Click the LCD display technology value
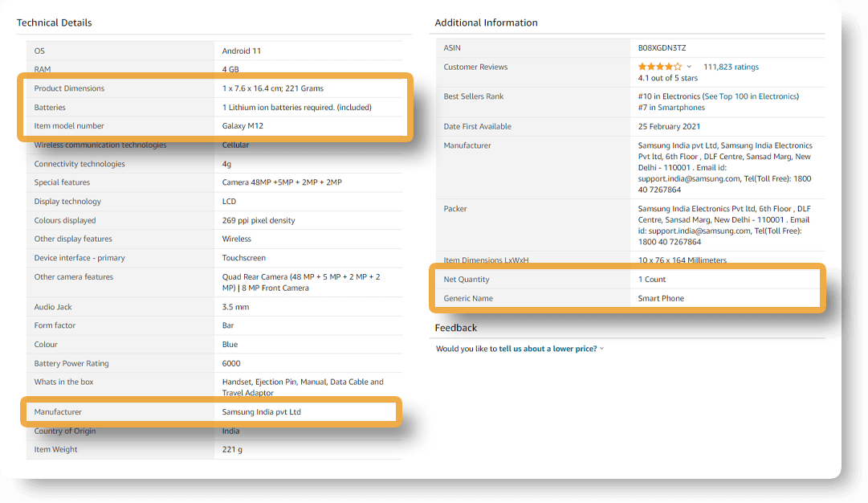868x503 pixels. coord(229,202)
